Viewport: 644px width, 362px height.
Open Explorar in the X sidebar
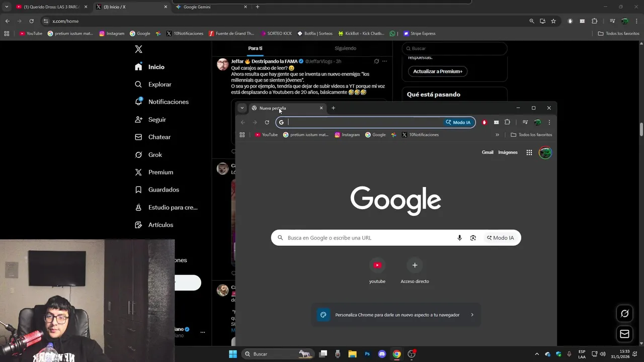click(153, 84)
